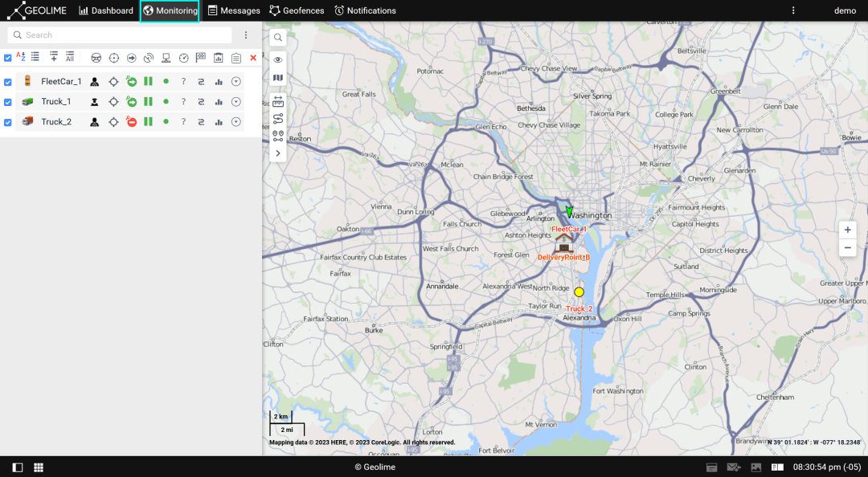This screenshot has height=477, width=868.
Task: Click the driver icon for Truck_1
Action: point(95,102)
